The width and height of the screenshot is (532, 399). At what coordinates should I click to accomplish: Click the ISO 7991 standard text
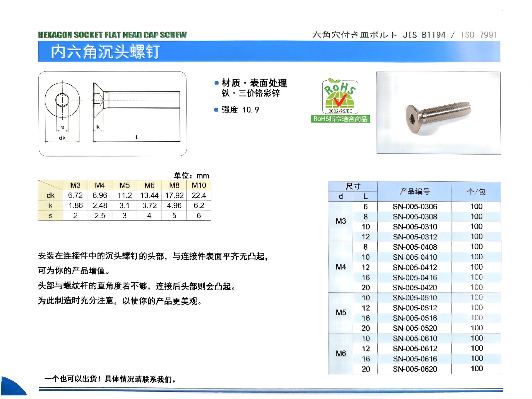[479, 35]
